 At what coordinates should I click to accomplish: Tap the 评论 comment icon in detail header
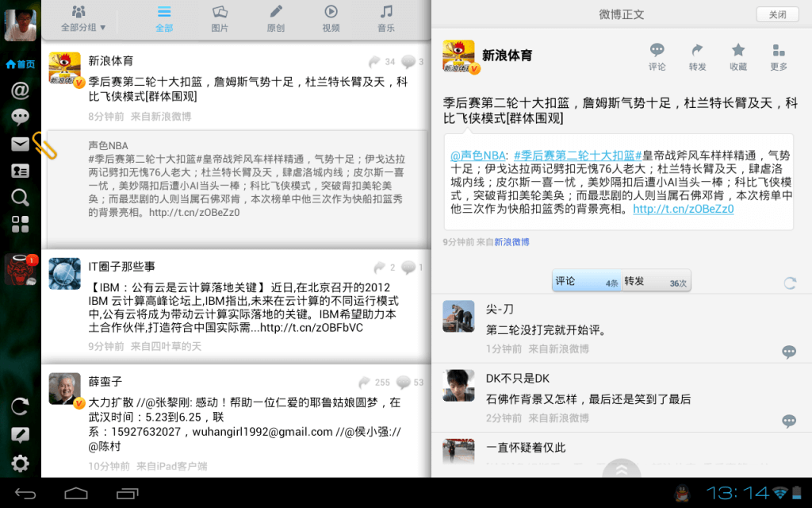657,57
